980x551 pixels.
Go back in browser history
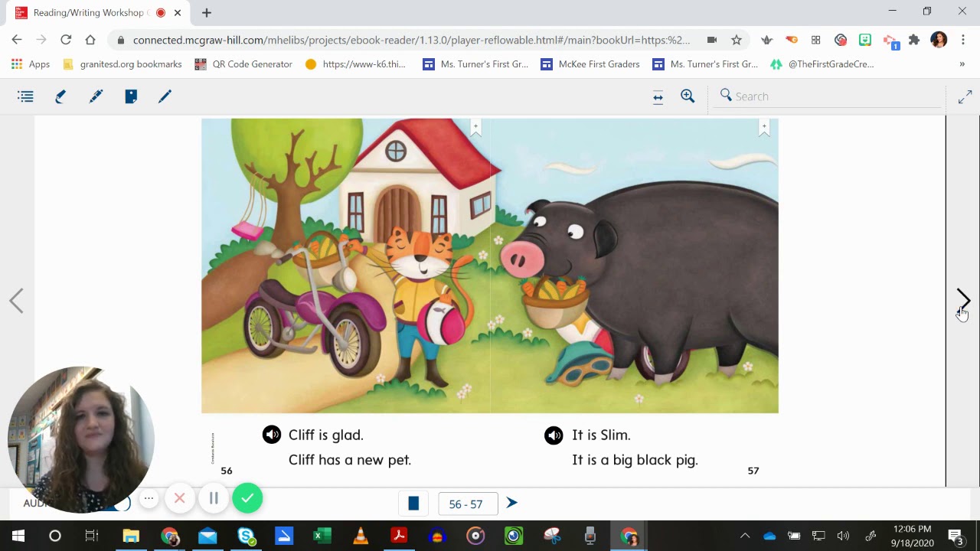[x=17, y=40]
